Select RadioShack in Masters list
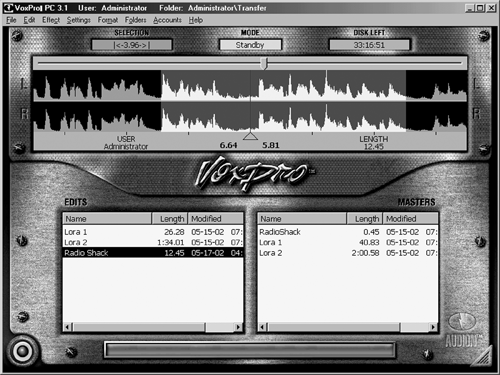The image size is (500, 375). [348, 232]
